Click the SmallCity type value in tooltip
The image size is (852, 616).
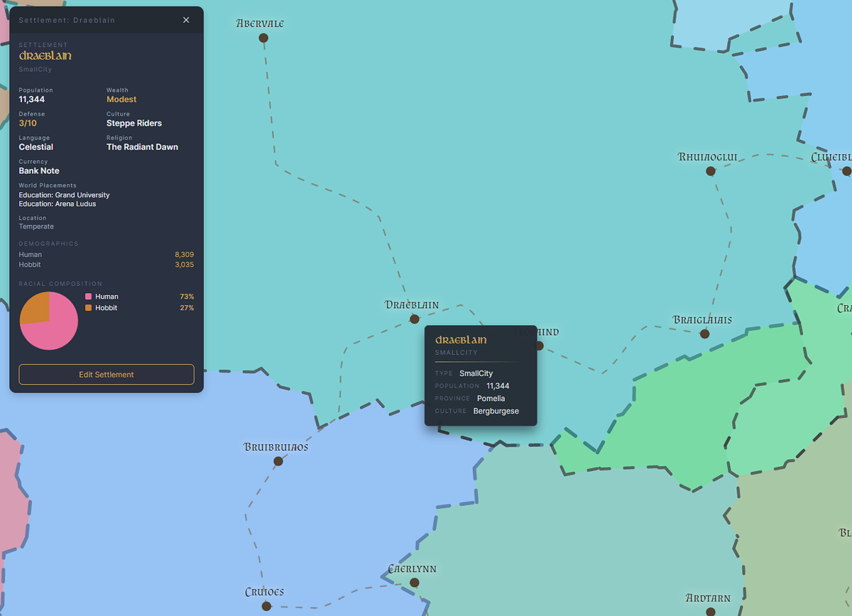tap(476, 373)
